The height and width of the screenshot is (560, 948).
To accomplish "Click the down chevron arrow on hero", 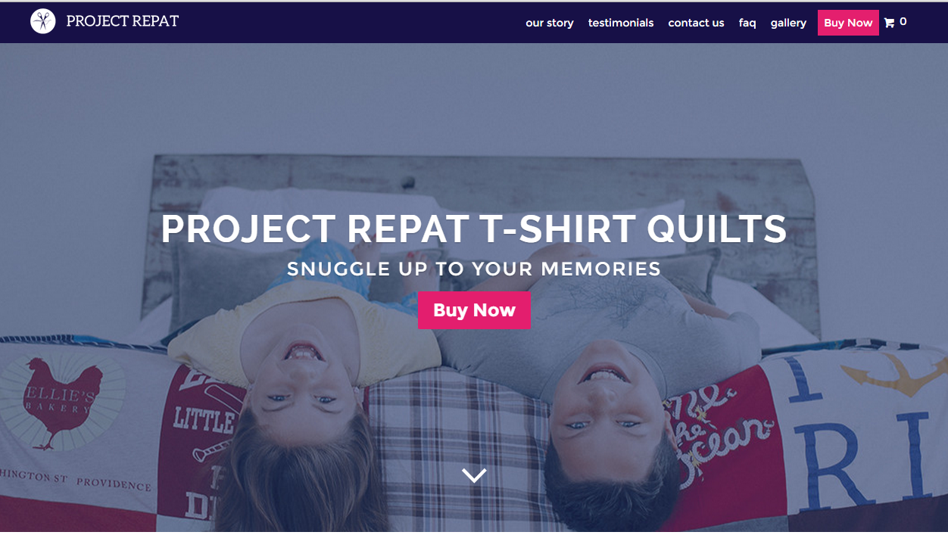I will pos(474,475).
